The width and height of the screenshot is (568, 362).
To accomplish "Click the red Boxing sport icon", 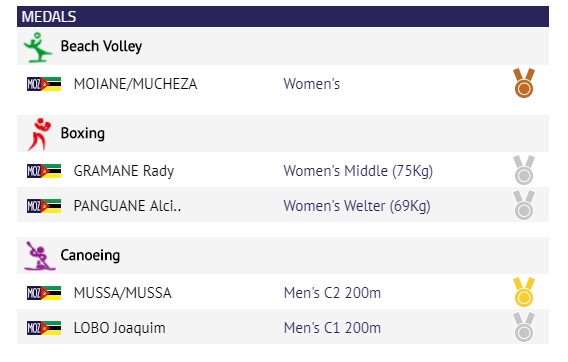I will coord(39,134).
